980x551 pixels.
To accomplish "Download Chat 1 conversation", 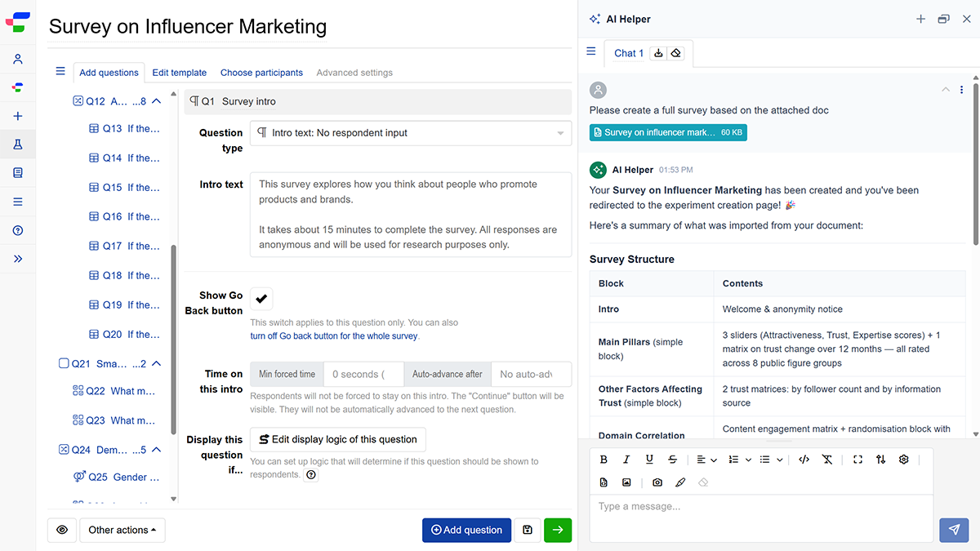I will click(x=659, y=53).
